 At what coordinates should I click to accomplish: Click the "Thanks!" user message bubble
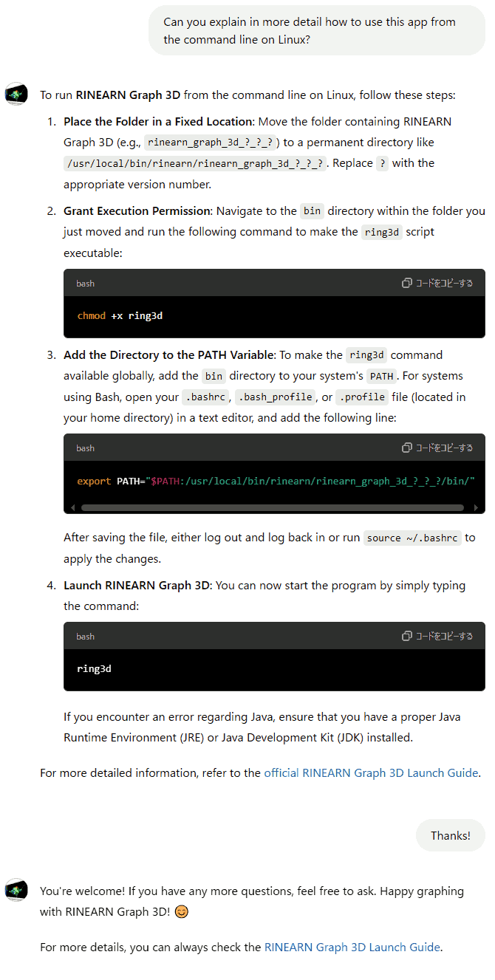pos(451,835)
